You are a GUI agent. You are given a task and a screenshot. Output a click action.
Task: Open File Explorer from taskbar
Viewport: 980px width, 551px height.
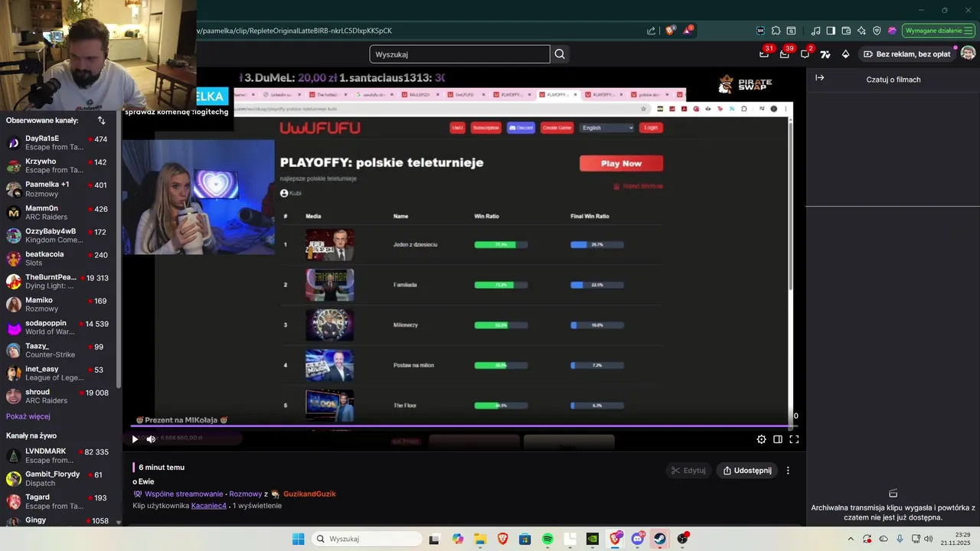point(480,539)
